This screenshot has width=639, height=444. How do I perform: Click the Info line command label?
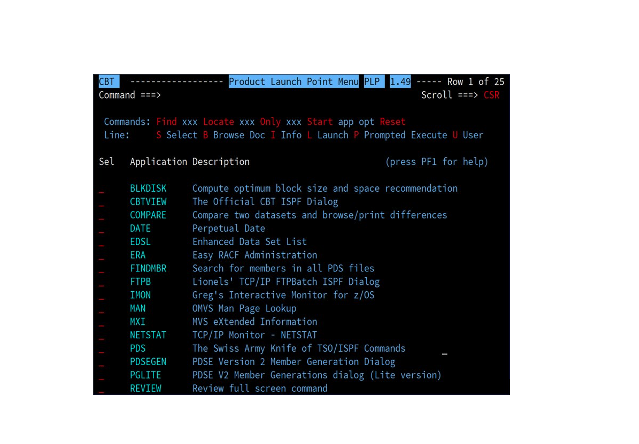click(291, 135)
